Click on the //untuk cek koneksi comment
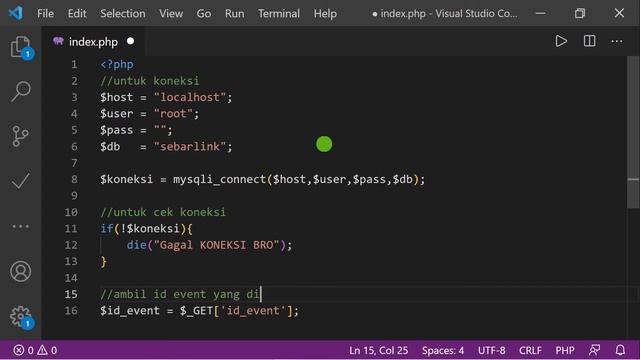Screen dimensions: 640x360 (x=163, y=212)
